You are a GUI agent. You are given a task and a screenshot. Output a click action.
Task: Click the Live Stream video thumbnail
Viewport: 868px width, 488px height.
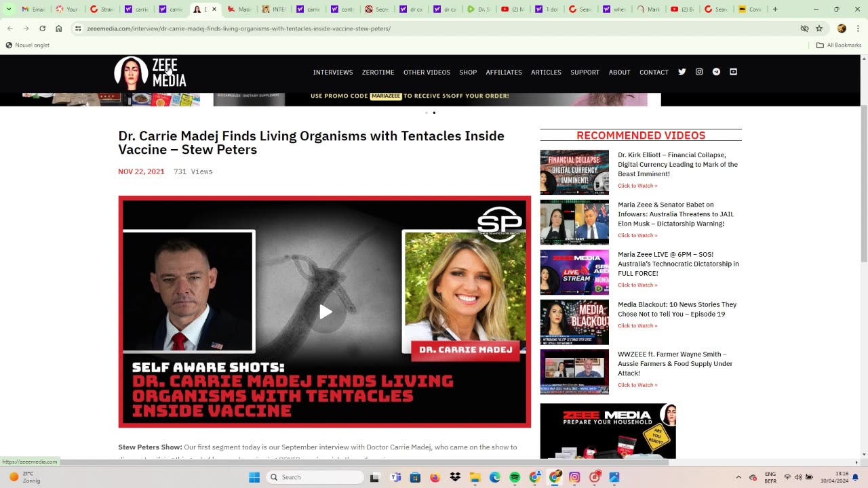coord(574,272)
